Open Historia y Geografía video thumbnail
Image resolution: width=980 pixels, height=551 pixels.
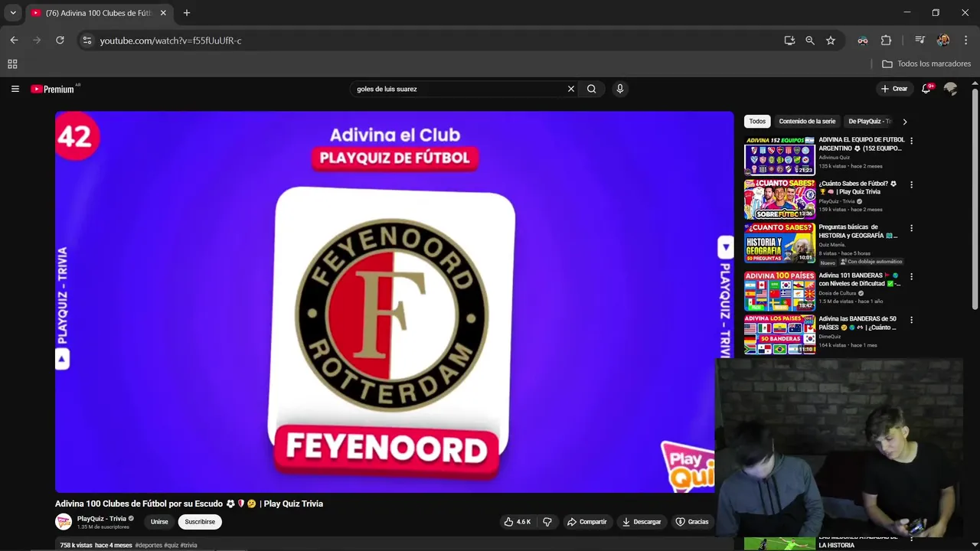pos(779,243)
